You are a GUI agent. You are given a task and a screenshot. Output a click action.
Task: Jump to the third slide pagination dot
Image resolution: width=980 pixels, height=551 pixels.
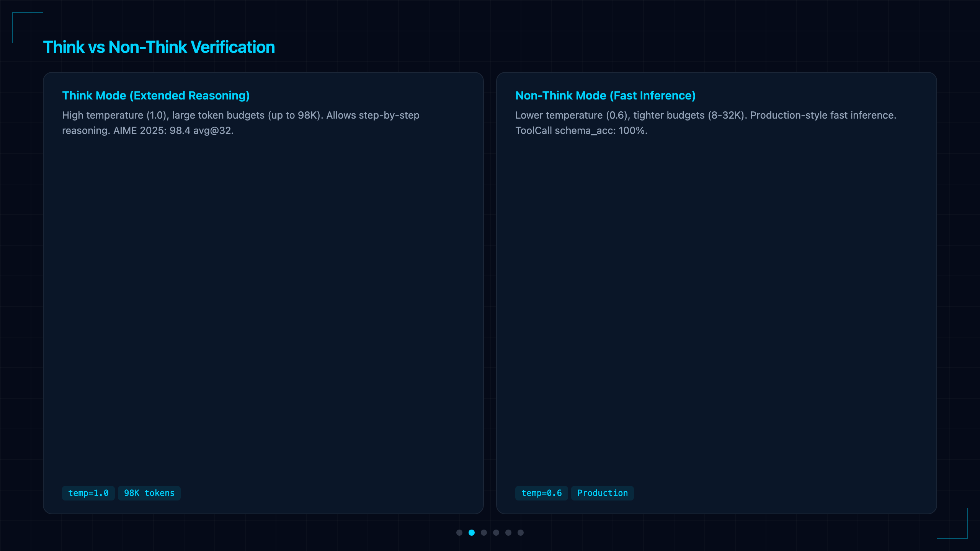pos(484,533)
